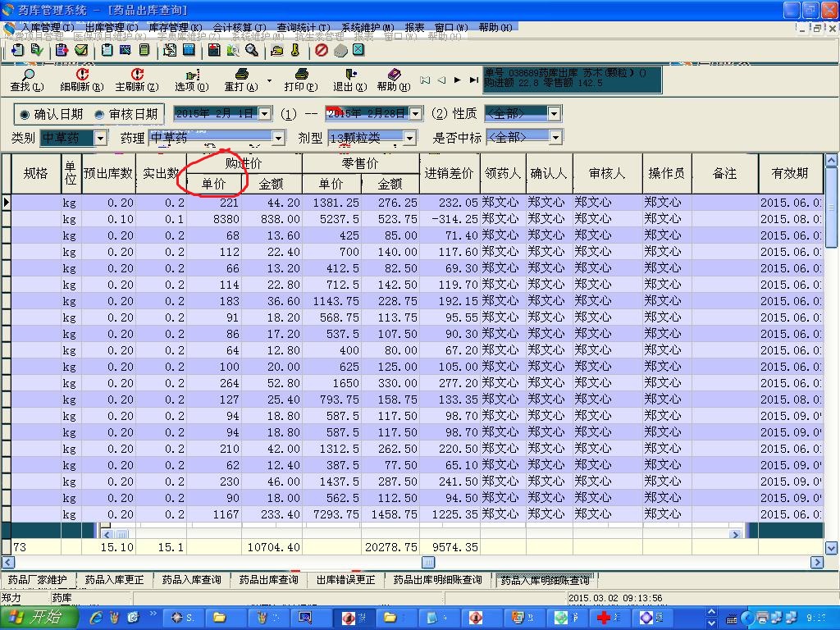
Task: Select the 确认日期 radio button
Action: pos(25,114)
